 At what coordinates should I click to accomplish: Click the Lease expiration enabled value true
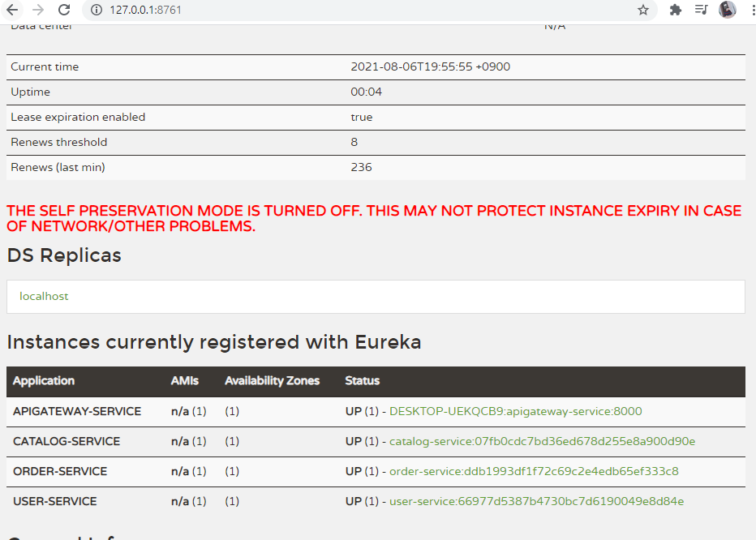[362, 117]
